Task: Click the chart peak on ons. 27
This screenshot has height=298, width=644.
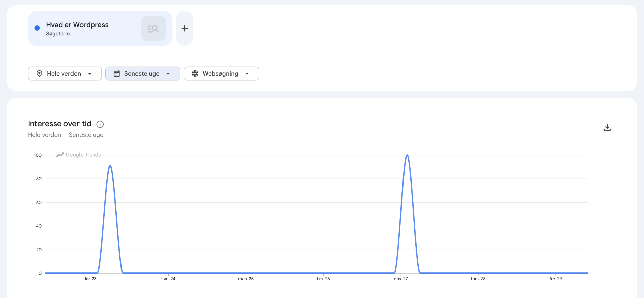Action: tap(407, 155)
